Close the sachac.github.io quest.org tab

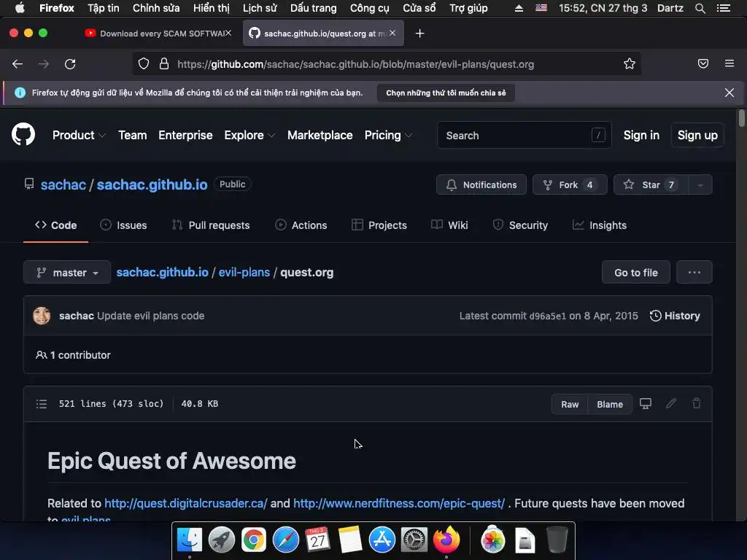click(x=392, y=33)
